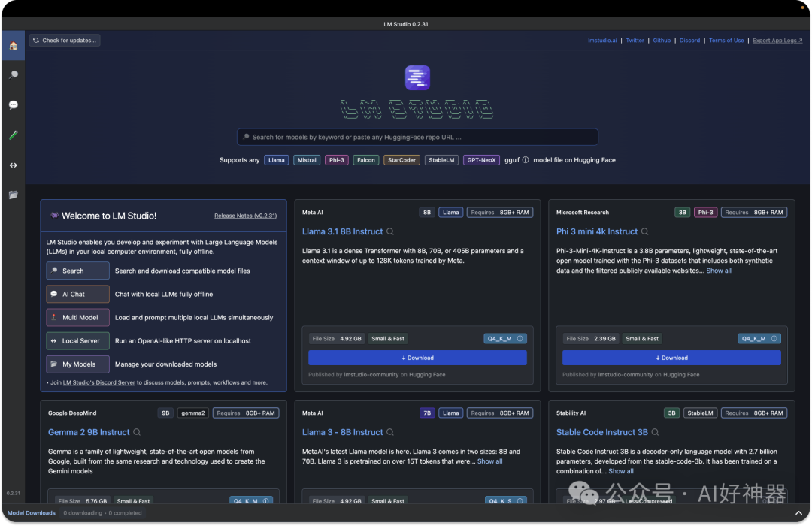Open the Twitter link
The height and width of the screenshot is (526, 812).
pos(635,41)
